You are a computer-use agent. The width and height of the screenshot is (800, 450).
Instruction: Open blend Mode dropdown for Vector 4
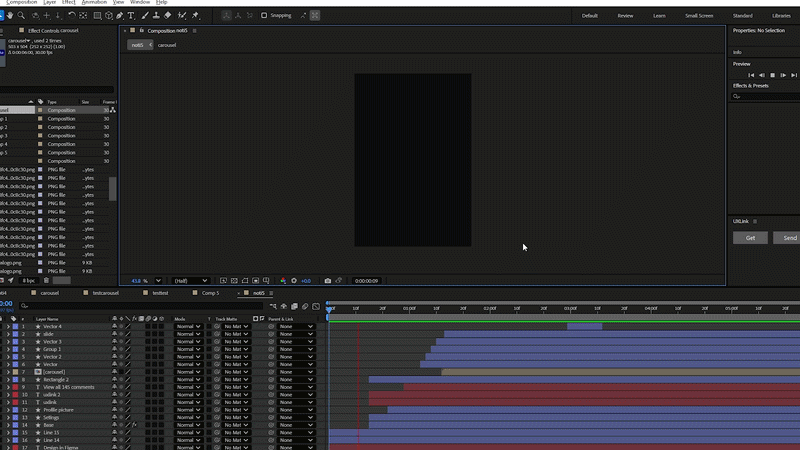click(x=188, y=327)
